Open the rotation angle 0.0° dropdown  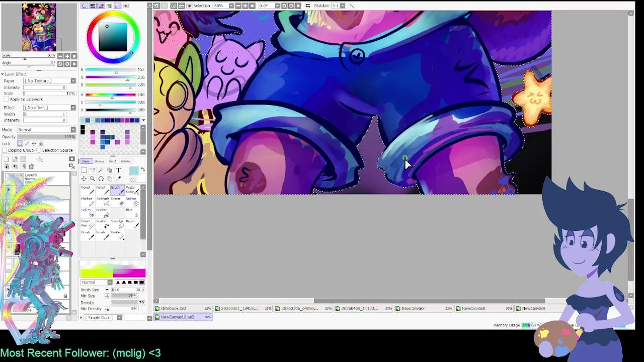pos(277,6)
